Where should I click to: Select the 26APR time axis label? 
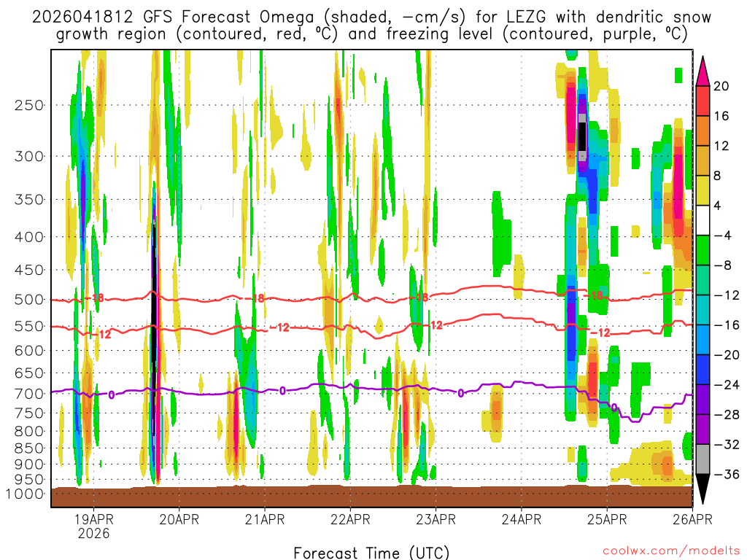coord(692,519)
